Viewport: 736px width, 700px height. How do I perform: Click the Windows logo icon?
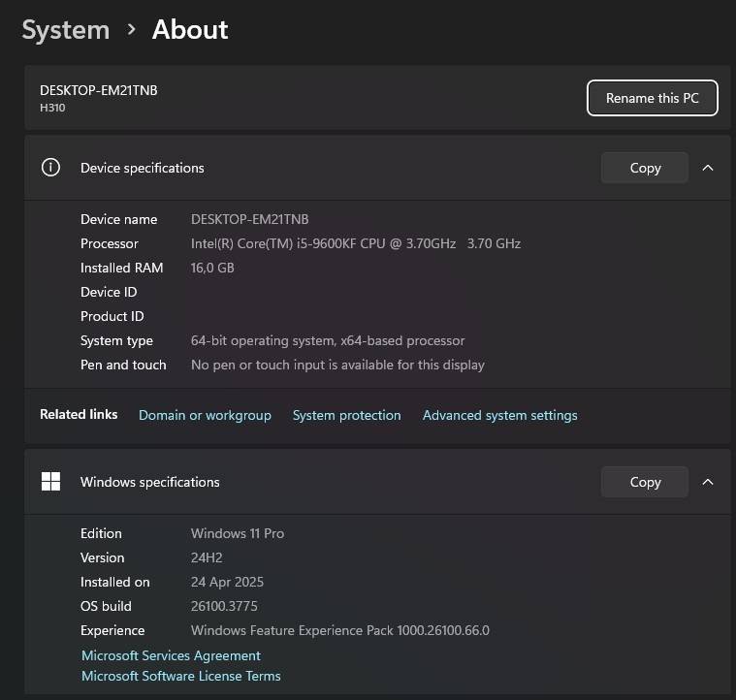(50, 482)
